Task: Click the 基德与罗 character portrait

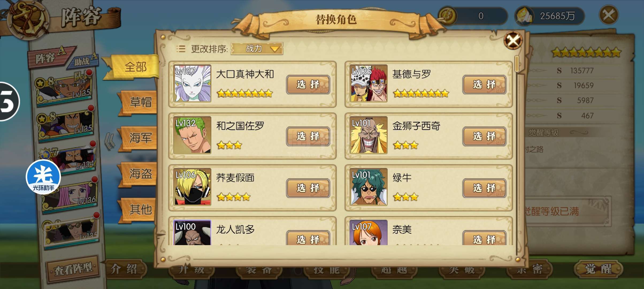Action: click(368, 83)
